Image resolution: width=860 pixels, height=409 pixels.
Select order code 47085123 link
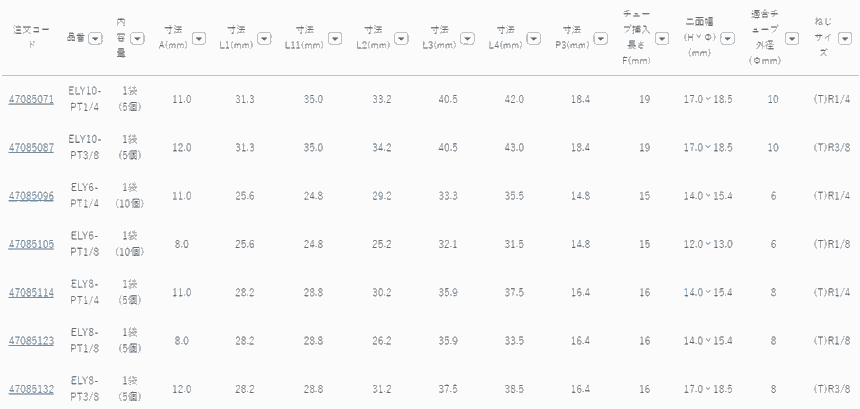(32, 340)
